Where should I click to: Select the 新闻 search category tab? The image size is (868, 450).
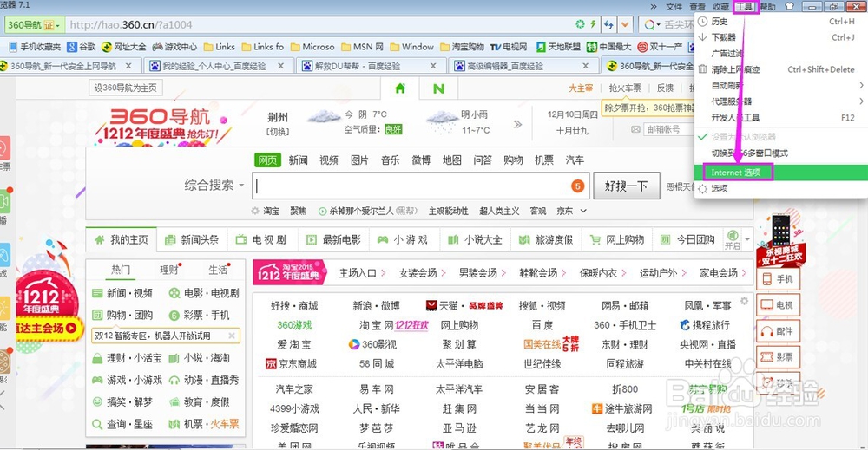coord(298,160)
